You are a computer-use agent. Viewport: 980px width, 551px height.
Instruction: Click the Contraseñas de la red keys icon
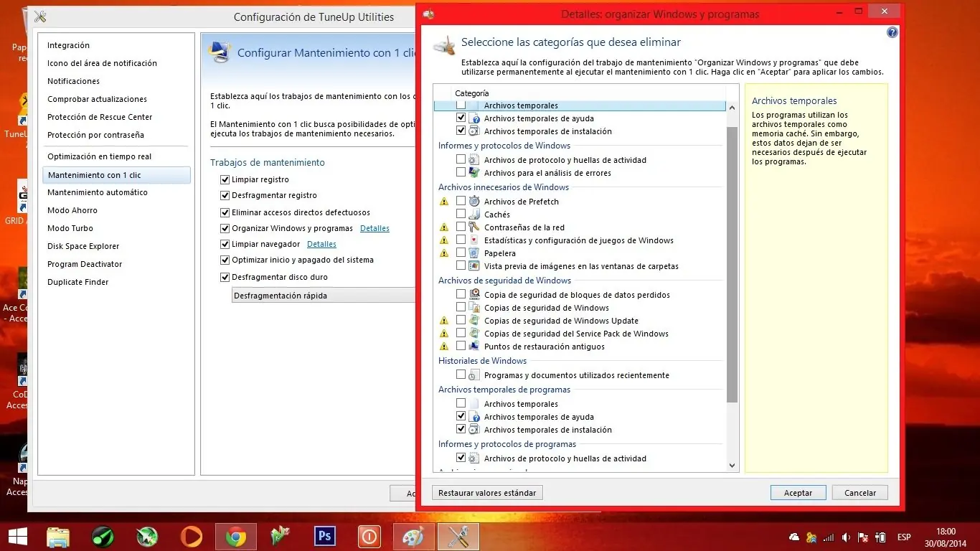474,227
